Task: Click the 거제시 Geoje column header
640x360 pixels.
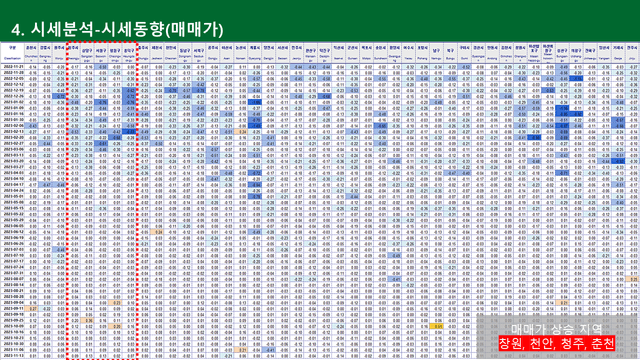Action: point(618,53)
